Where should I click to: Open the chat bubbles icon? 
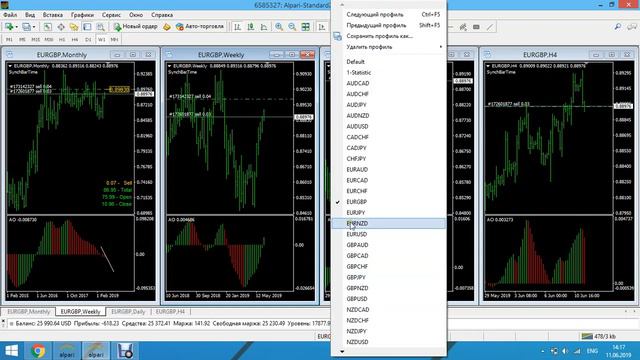click(632, 27)
